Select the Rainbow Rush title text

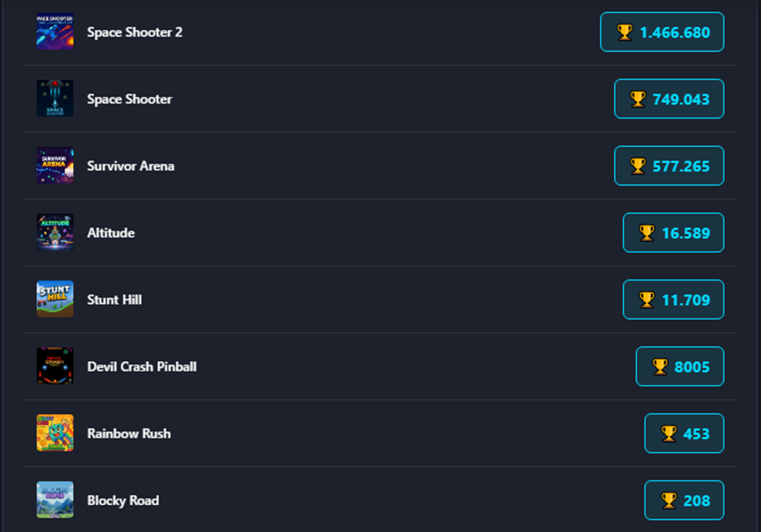(x=128, y=433)
